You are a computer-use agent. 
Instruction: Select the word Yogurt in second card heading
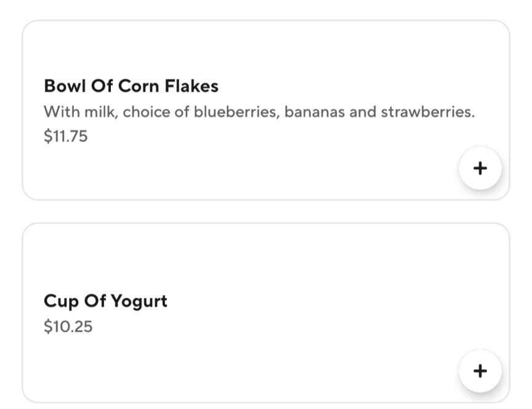[x=139, y=301]
